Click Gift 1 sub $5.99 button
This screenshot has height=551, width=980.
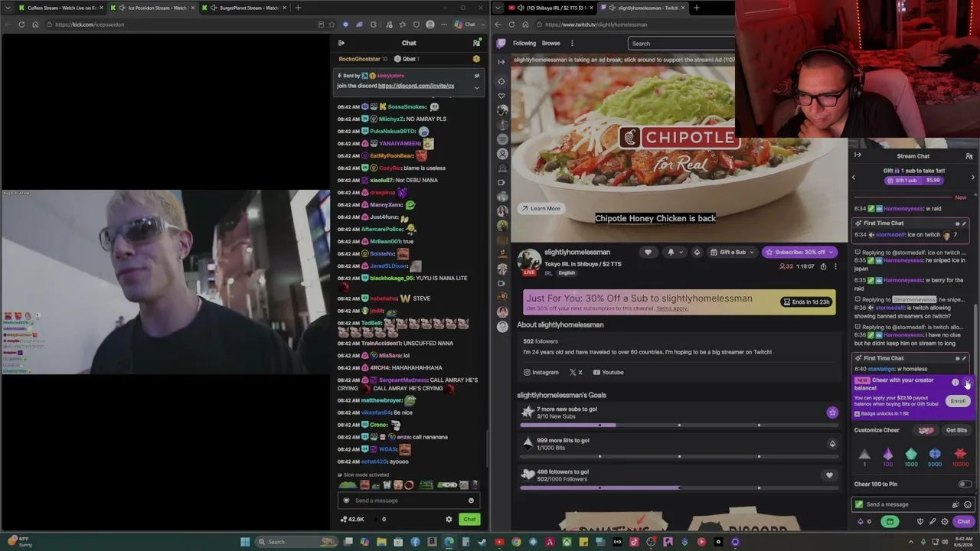[913, 181]
